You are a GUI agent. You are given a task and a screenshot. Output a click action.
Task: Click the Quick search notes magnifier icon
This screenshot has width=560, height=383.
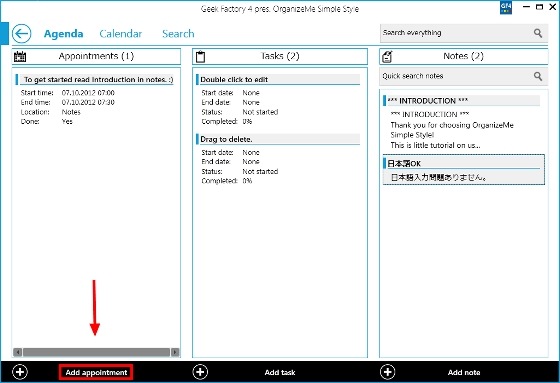pos(538,76)
